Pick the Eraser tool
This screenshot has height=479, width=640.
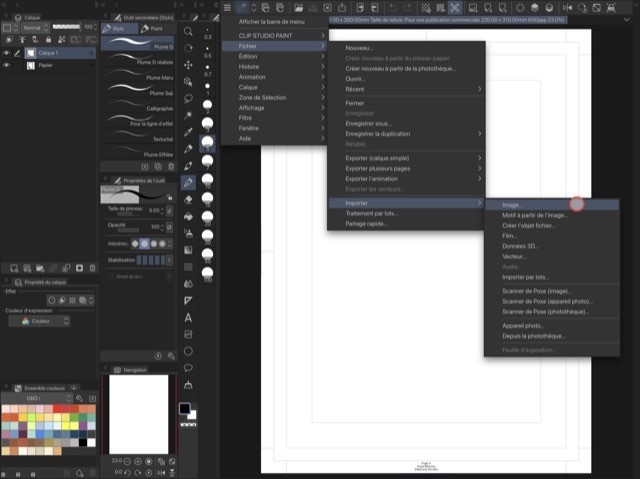[x=188, y=199]
